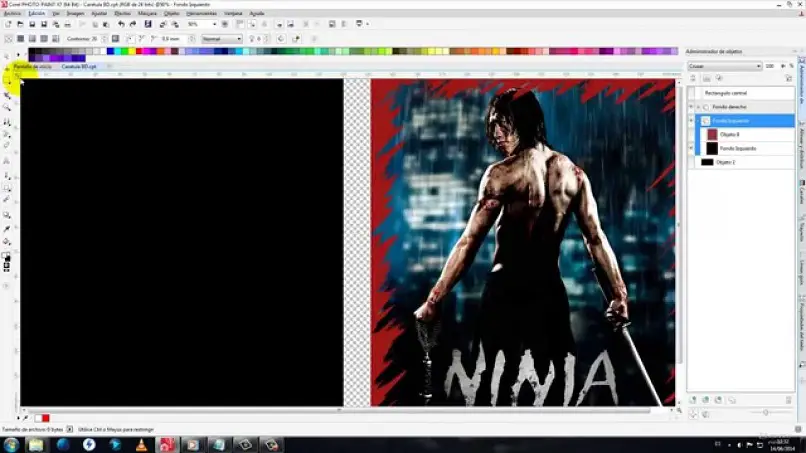Click the feather 0,0 mm input field

[173, 39]
